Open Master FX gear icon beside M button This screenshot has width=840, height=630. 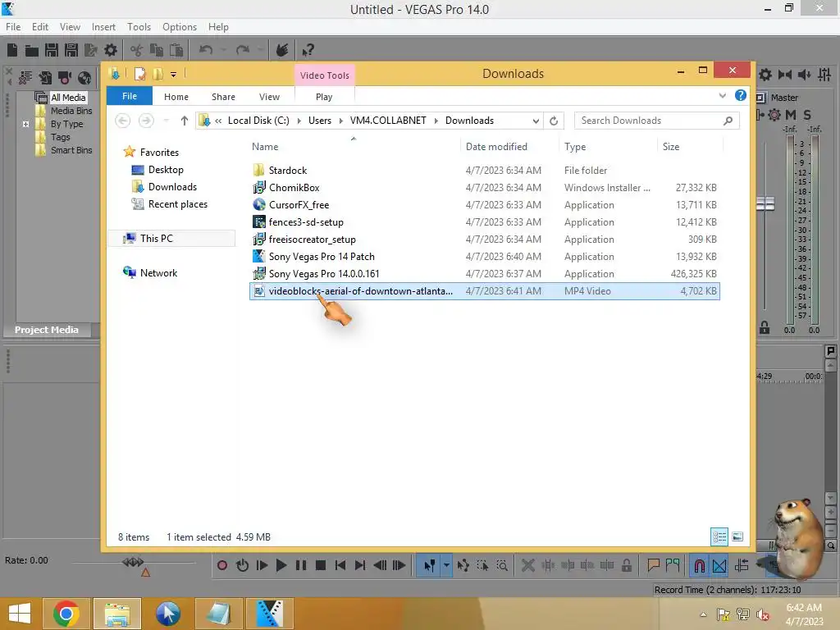point(774,115)
